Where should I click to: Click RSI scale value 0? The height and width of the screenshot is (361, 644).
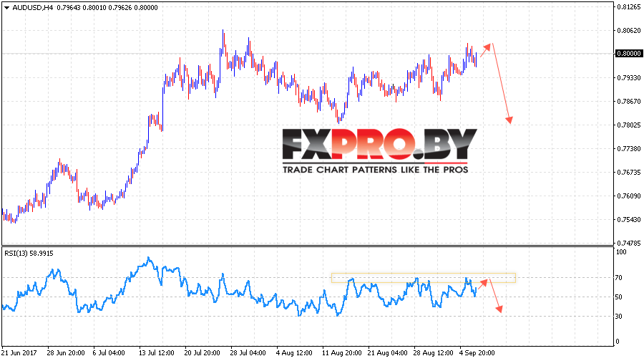618,342
